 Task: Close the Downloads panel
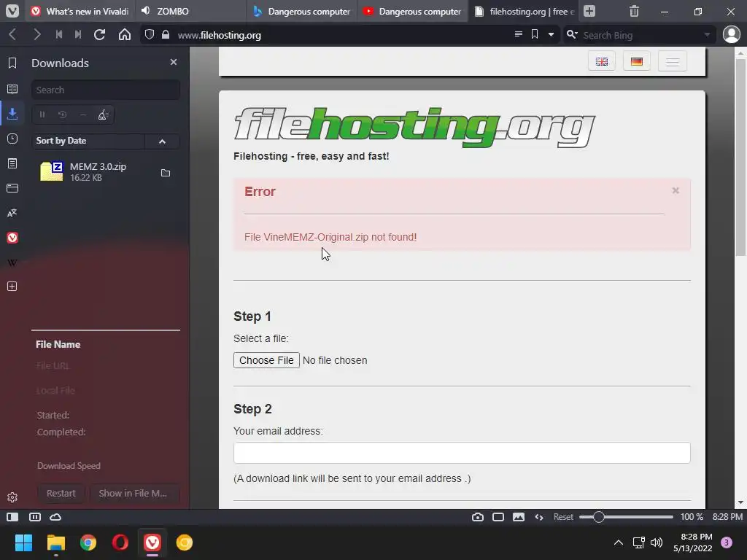coord(174,62)
